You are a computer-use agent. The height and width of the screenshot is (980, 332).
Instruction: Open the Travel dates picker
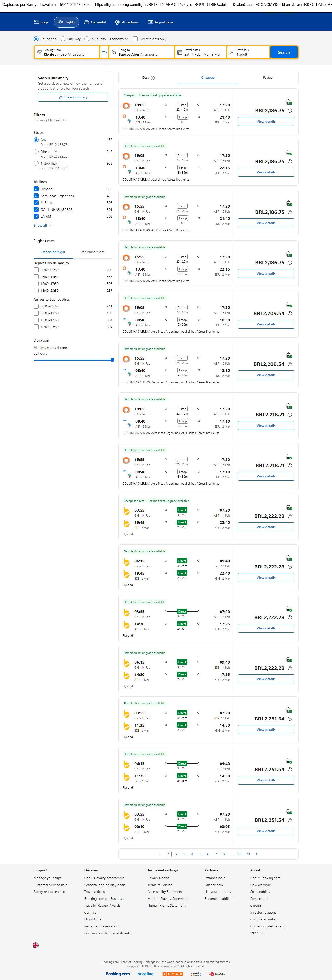[200, 52]
